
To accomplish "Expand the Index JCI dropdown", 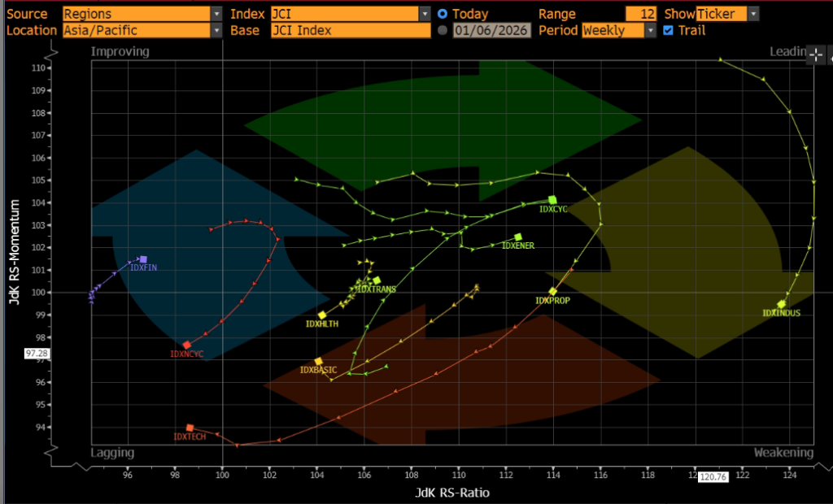I will point(425,14).
